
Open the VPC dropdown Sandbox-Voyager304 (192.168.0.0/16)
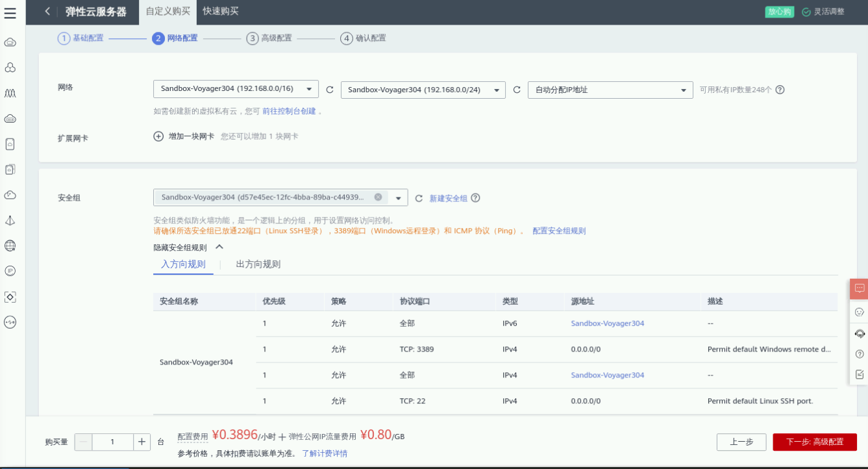coord(236,89)
